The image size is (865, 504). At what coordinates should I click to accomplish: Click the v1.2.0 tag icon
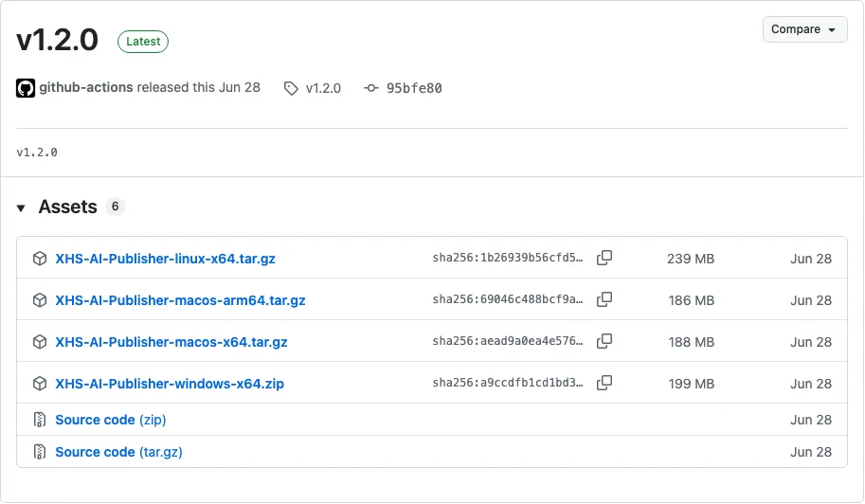[291, 88]
